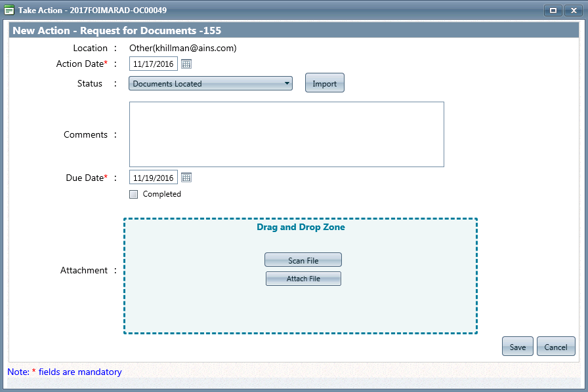This screenshot has height=392, width=588.
Task: Edit the Due Date field 11/19/2016
Action: click(154, 178)
